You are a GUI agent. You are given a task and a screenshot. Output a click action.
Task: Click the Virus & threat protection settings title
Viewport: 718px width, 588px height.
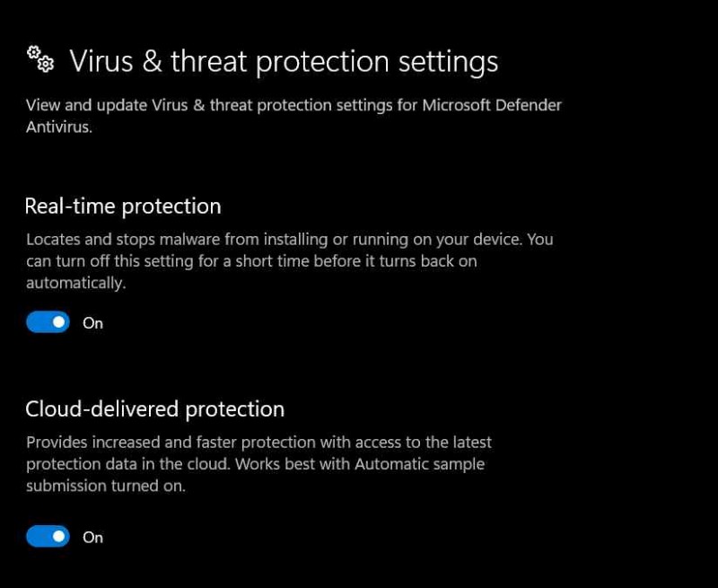coord(287,61)
